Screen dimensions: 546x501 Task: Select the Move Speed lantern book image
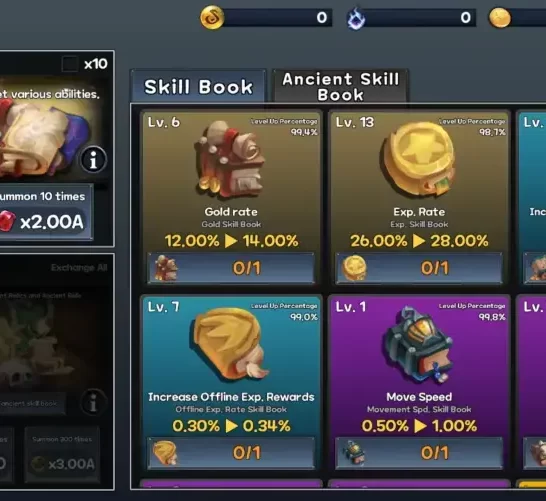click(419, 344)
